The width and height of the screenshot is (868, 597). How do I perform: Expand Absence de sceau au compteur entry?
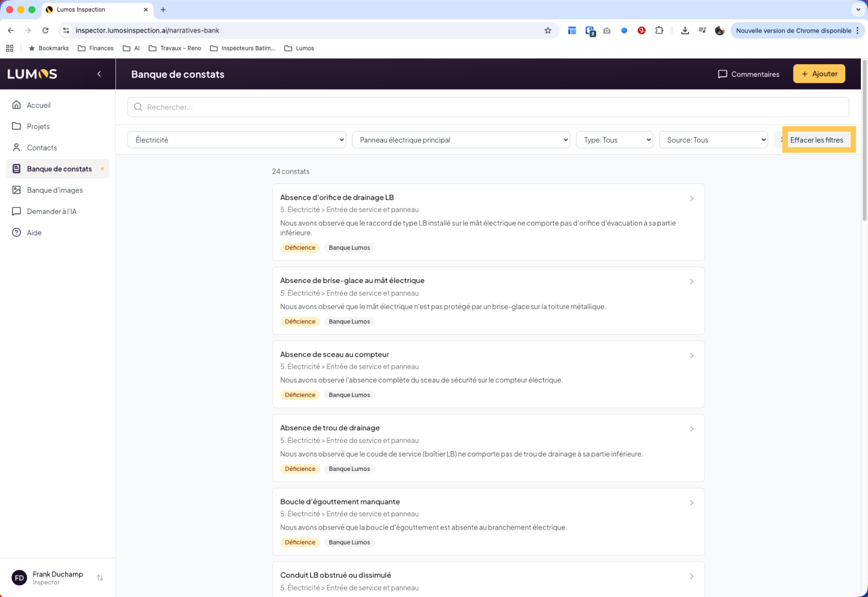tap(691, 355)
